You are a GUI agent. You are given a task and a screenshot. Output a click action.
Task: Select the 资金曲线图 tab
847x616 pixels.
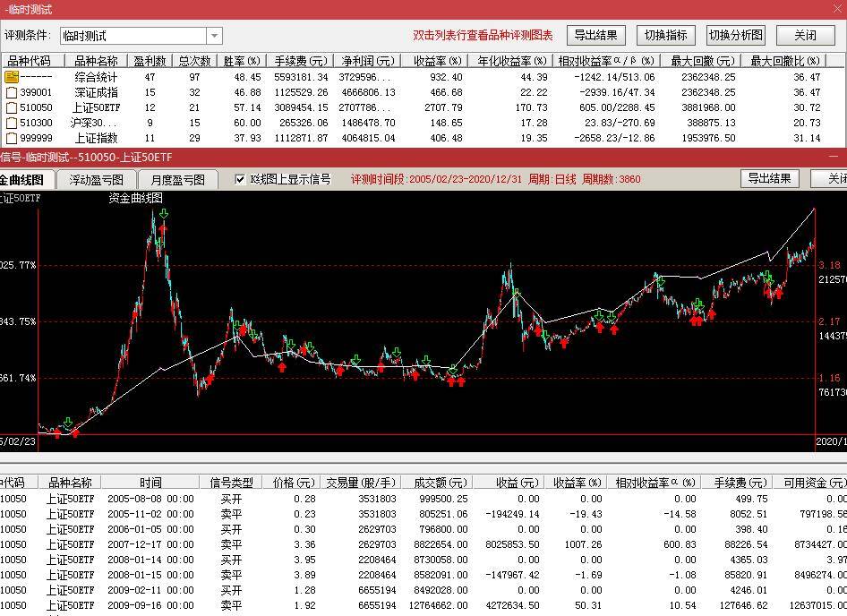tap(25, 179)
